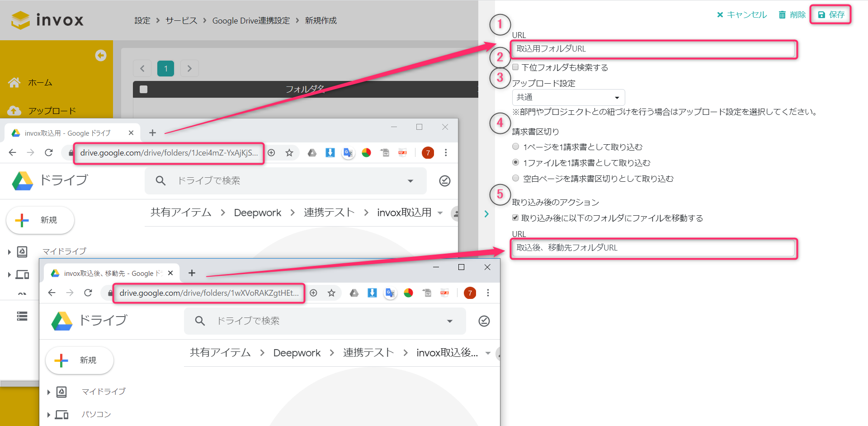Click the address bar in the invox取込用 window
The image size is (868, 426).
(x=169, y=153)
